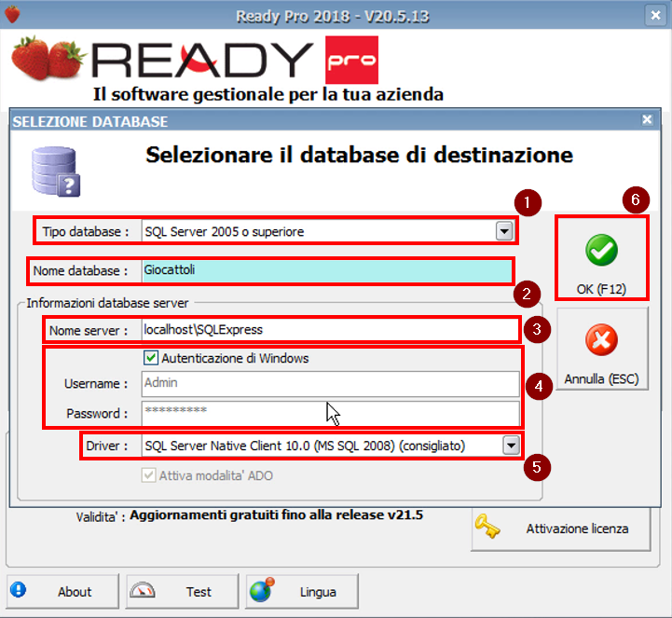This screenshot has height=618, width=672.
Task: Select the SQL Server 2005 o superiore combo box
Action: pyautogui.click(x=328, y=231)
